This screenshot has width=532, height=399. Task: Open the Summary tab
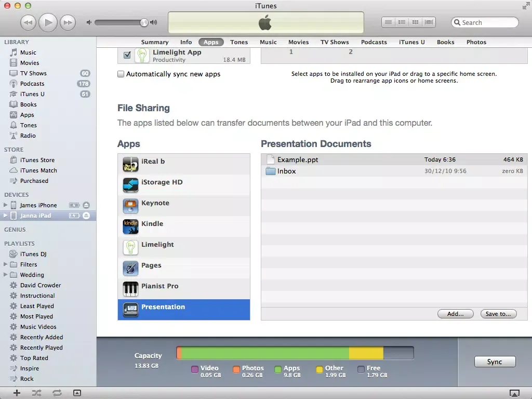pos(155,42)
